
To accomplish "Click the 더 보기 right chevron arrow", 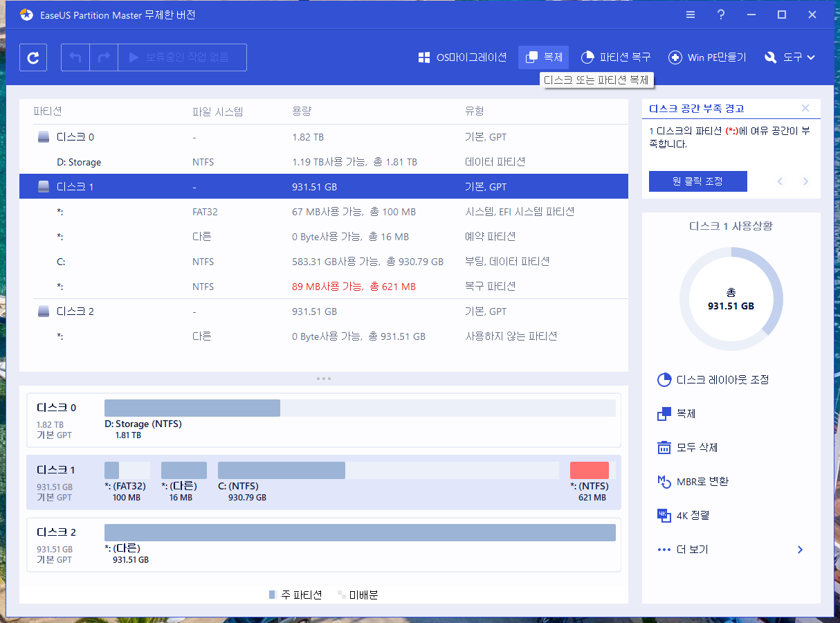I will (801, 550).
